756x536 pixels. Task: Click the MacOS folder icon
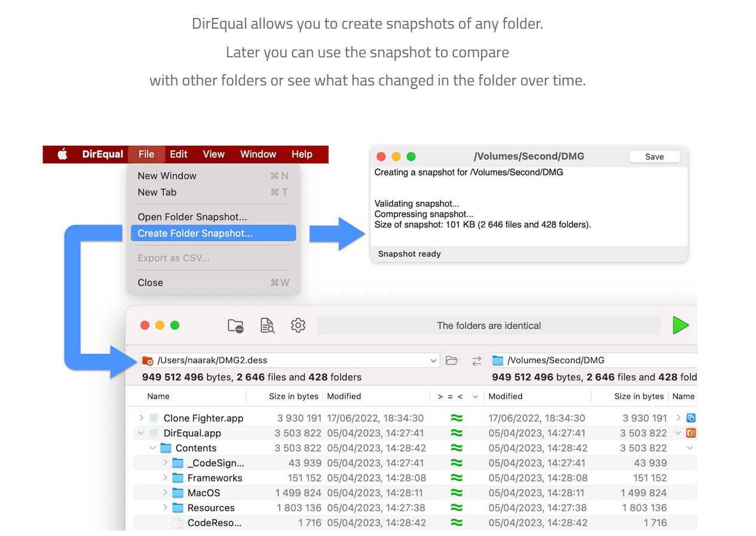click(178, 493)
